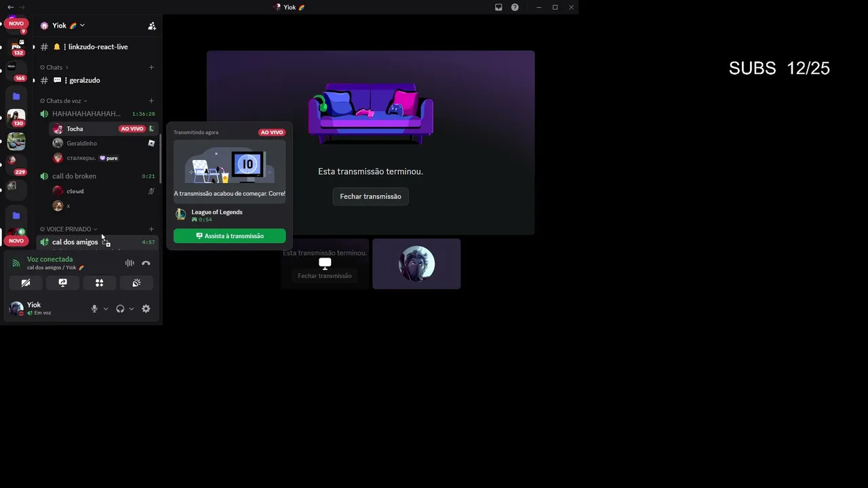Open user settings gear icon
The width and height of the screenshot is (868, 488).
pyautogui.click(x=146, y=309)
